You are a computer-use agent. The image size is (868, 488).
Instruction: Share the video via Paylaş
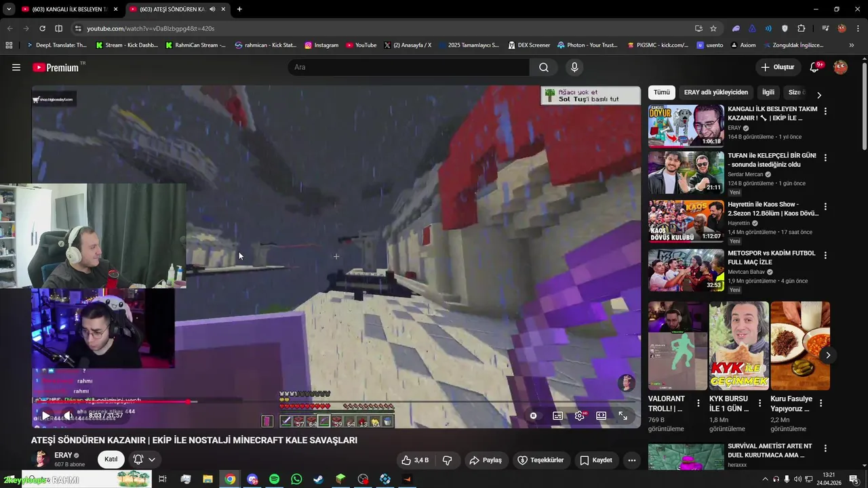click(x=486, y=460)
